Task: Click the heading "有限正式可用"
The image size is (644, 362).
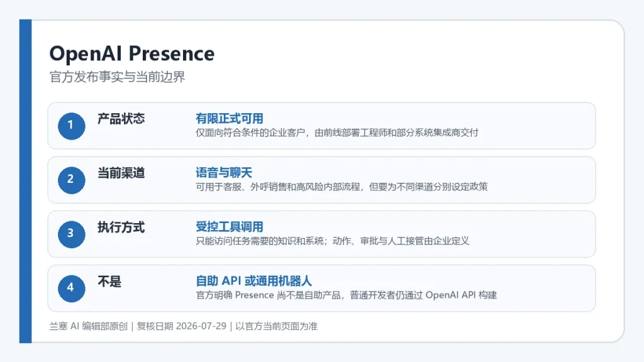Action: tap(229, 119)
